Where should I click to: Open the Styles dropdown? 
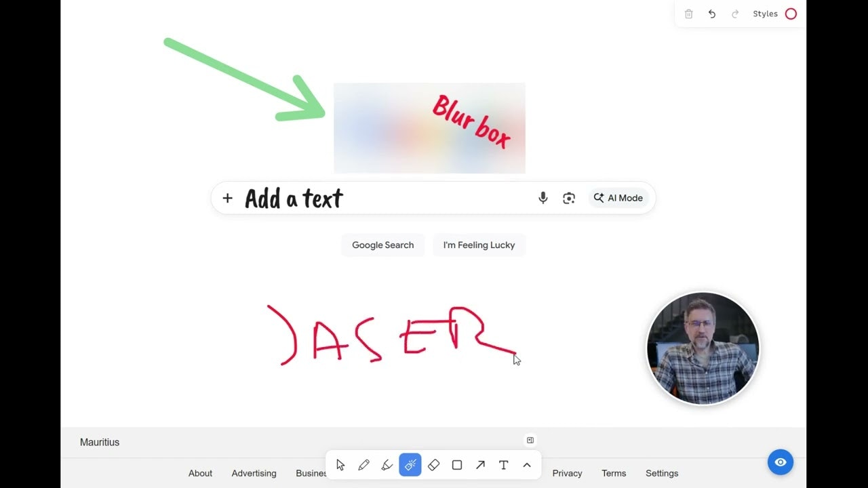765,14
